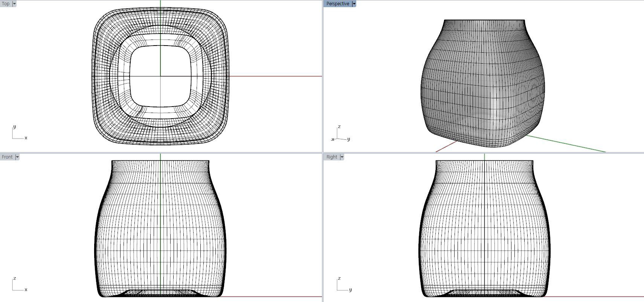
Task: Activate the Right viewport title label
Action: click(x=332, y=157)
